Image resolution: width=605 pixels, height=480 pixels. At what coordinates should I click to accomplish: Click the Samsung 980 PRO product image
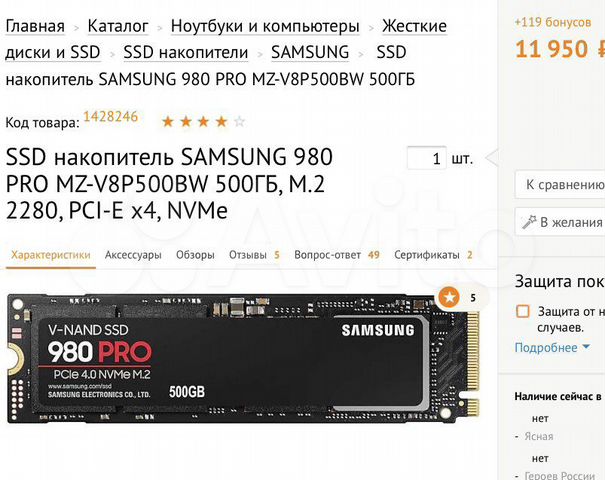tap(244, 358)
